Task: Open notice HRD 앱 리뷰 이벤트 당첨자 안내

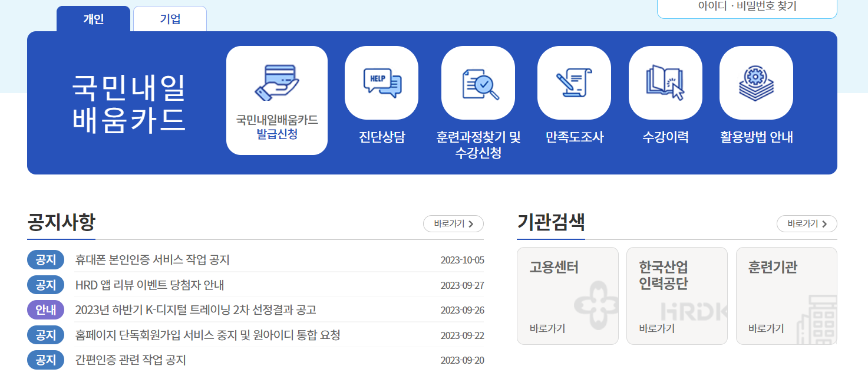Action: pyautogui.click(x=150, y=285)
